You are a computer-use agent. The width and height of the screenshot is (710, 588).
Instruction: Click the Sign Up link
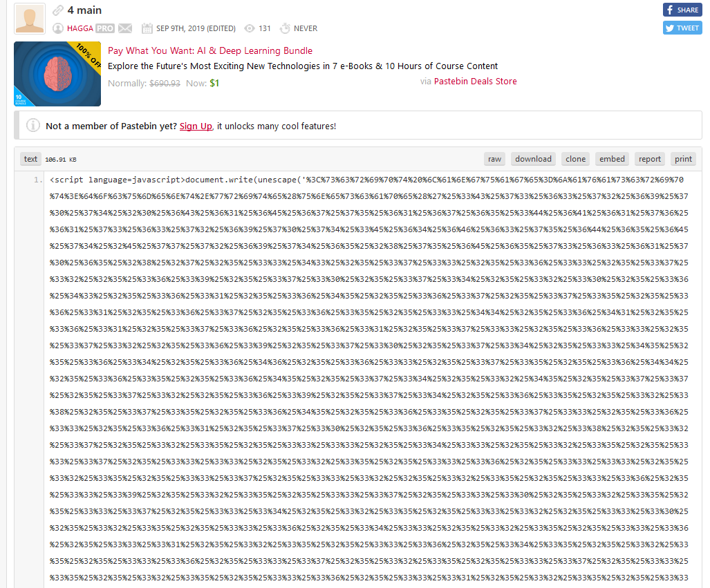coord(196,126)
